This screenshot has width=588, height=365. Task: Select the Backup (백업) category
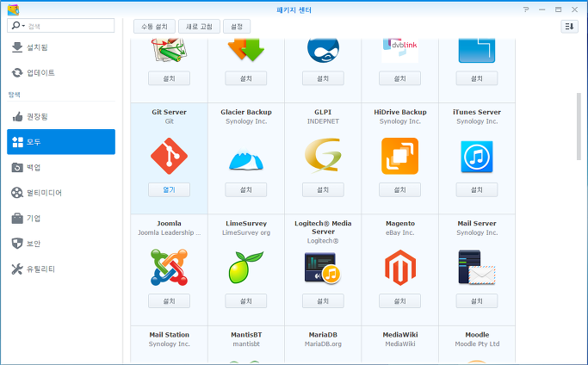tap(61, 167)
